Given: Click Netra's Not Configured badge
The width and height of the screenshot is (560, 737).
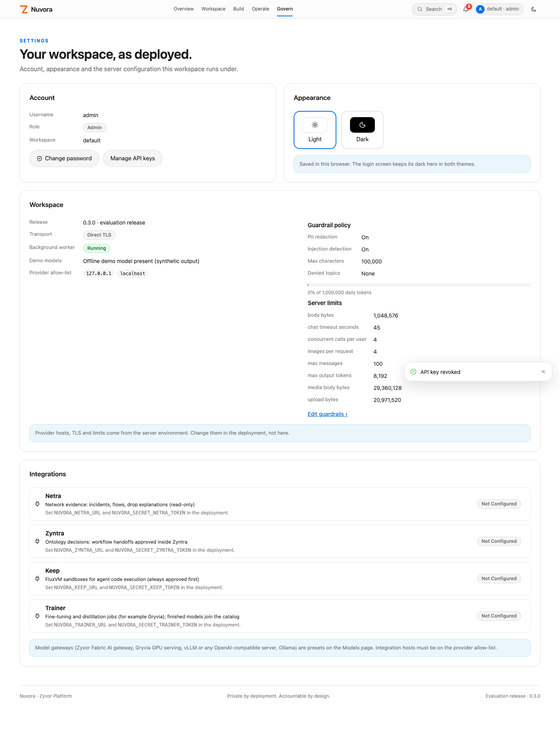Looking at the screenshot, I should tap(499, 504).
